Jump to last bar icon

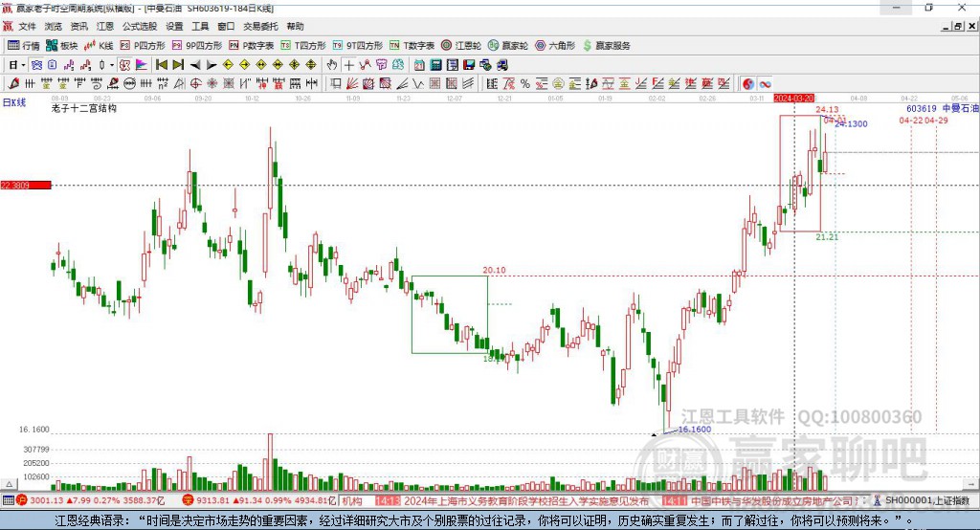[x=178, y=65]
